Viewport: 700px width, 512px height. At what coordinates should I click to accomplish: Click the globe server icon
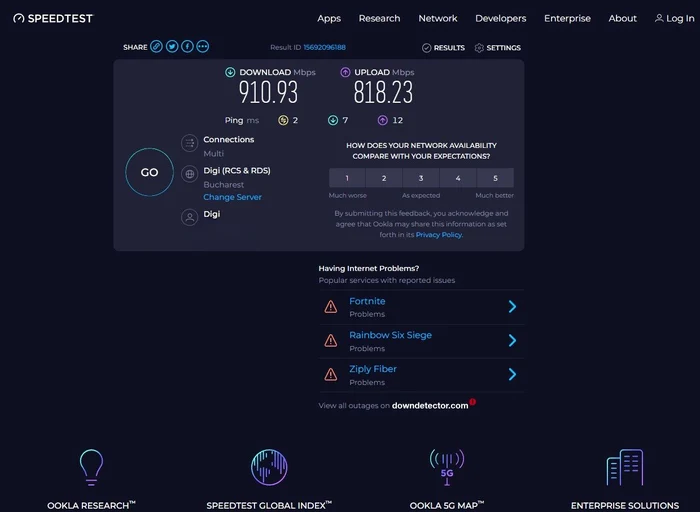(x=190, y=174)
